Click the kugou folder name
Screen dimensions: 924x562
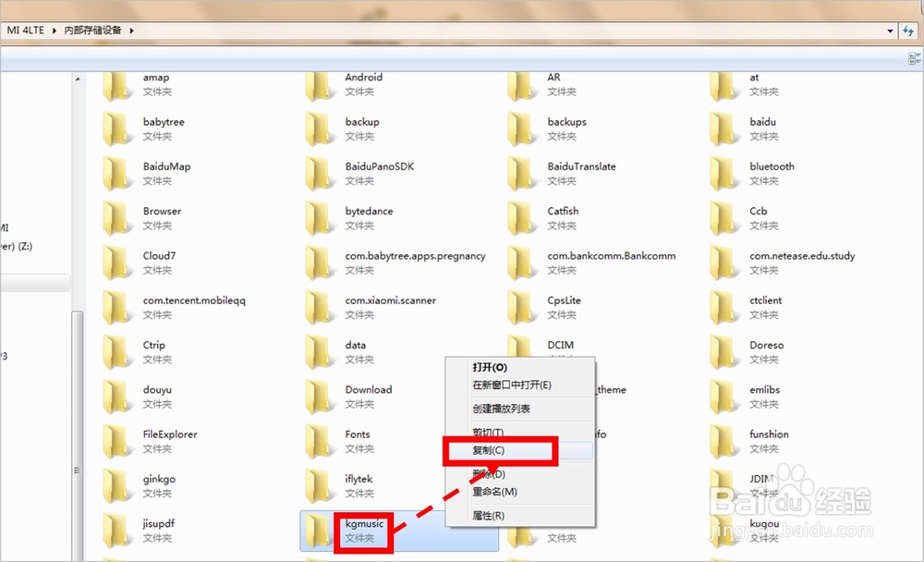pos(764,524)
